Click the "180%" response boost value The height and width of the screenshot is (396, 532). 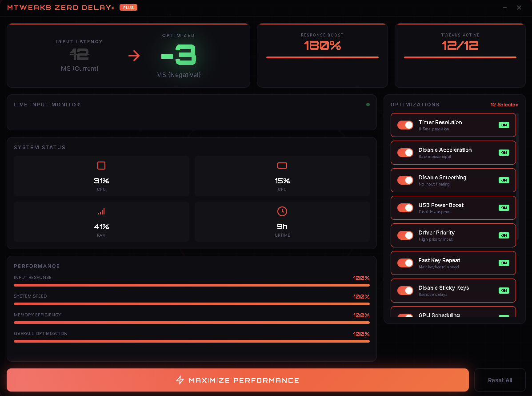coord(322,45)
